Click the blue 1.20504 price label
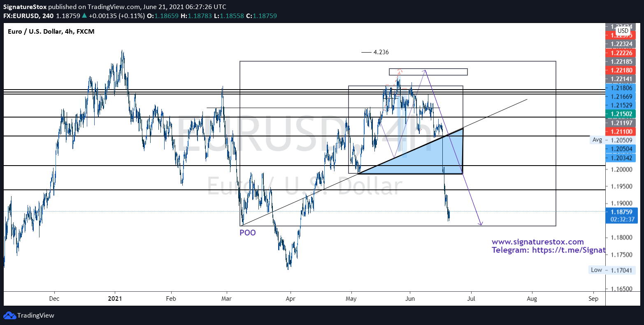This screenshot has height=325, width=644. coord(621,149)
